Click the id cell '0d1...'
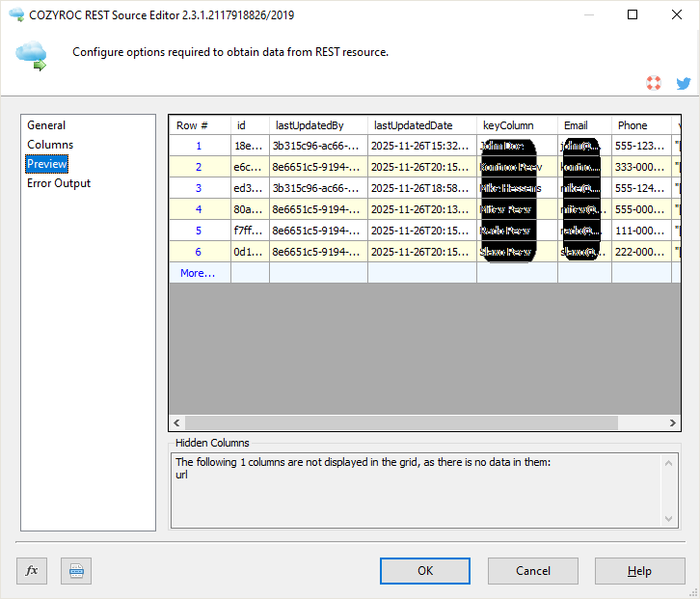700x599 pixels. point(250,252)
